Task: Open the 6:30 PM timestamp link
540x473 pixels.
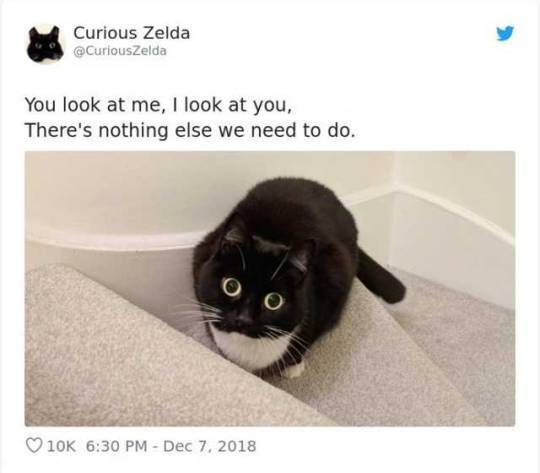Action: (x=116, y=446)
